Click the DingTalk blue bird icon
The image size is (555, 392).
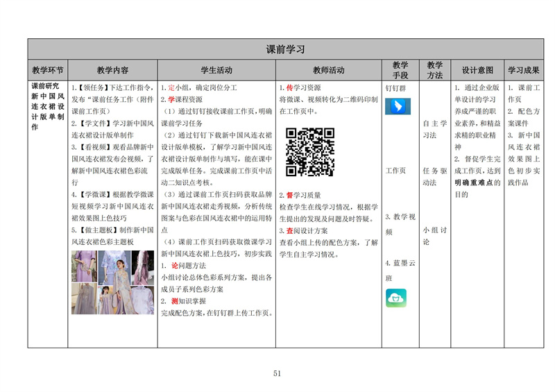[398, 106]
